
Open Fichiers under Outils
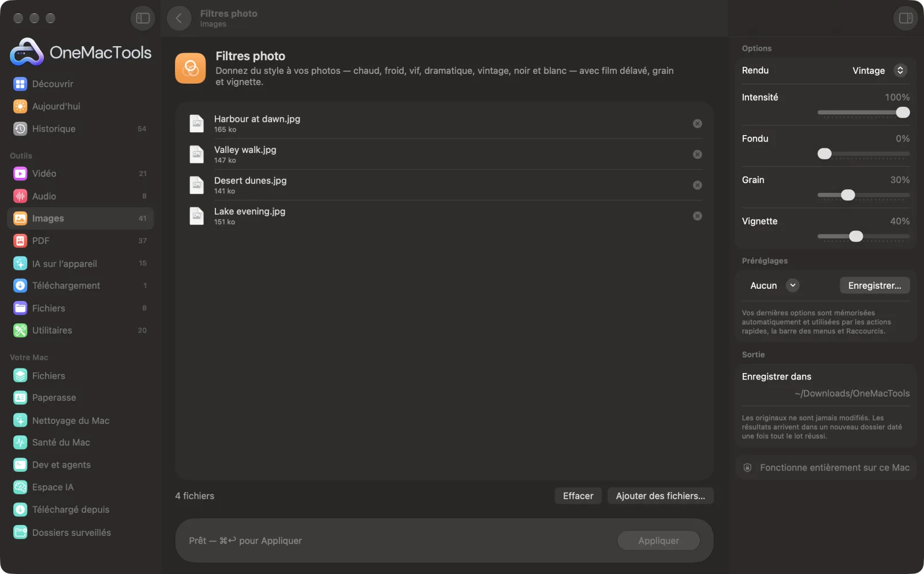(80, 308)
